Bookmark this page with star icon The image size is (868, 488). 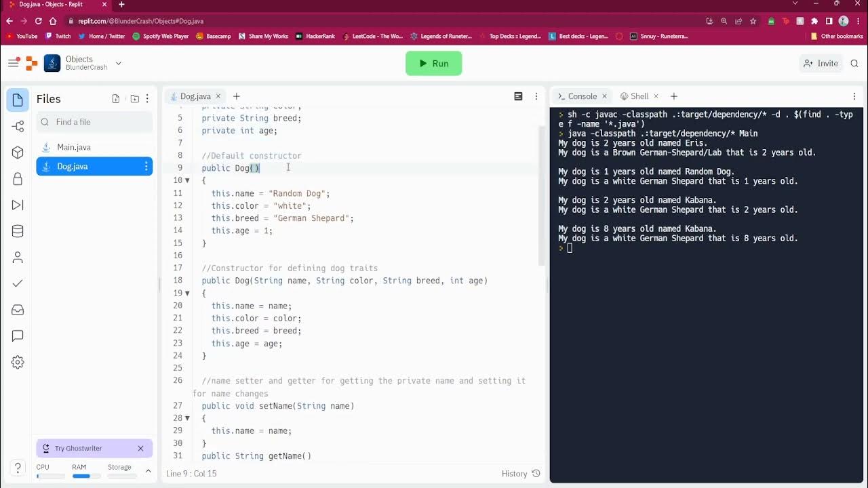pos(753,21)
